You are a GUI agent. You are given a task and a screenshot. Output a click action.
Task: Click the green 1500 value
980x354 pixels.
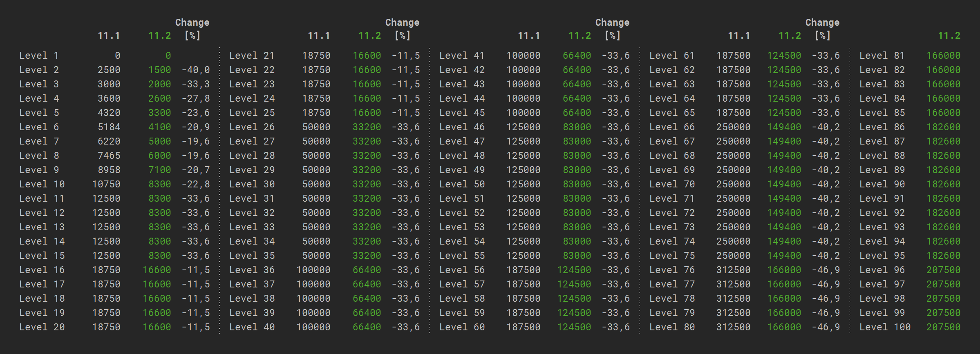click(x=159, y=70)
